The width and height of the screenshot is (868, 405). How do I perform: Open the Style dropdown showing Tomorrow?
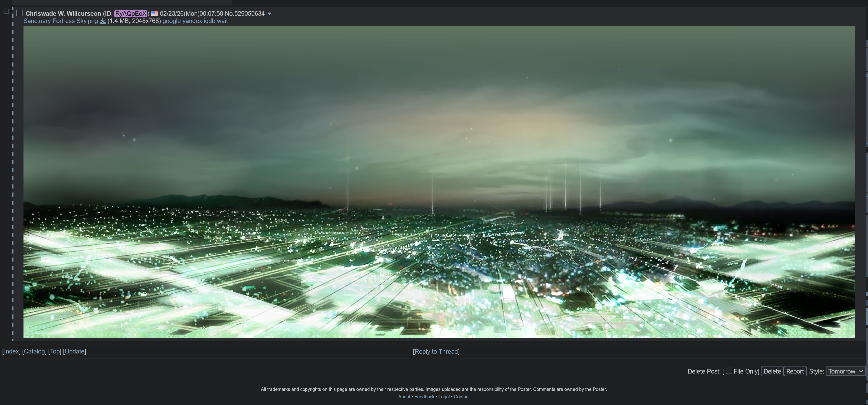(x=845, y=371)
